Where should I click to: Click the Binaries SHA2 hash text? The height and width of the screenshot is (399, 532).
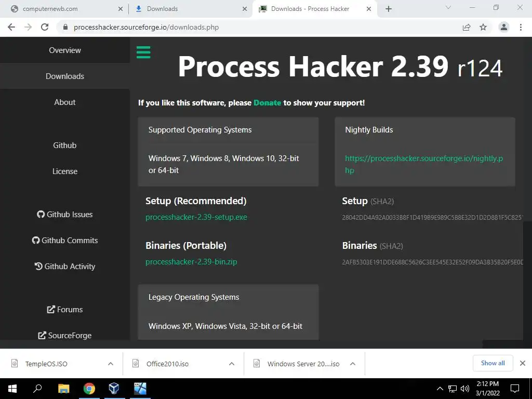click(x=433, y=262)
